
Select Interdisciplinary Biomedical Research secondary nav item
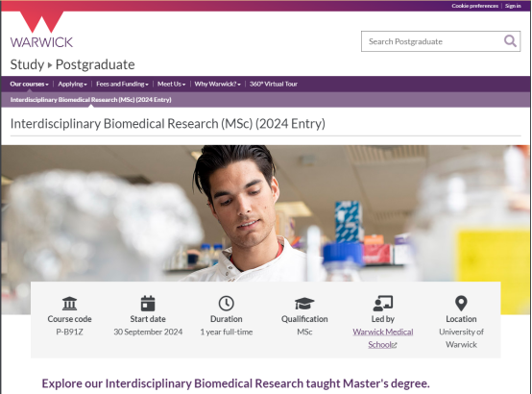pyautogui.click(x=90, y=100)
